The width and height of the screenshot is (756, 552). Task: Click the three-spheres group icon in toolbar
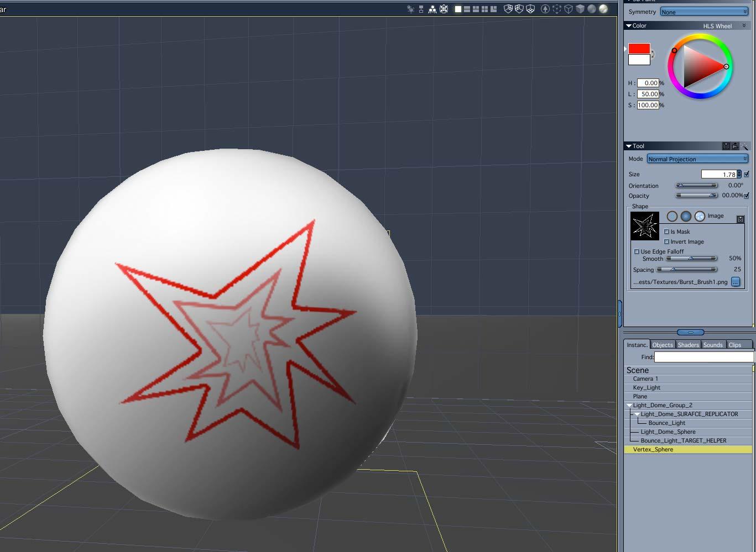(432, 9)
